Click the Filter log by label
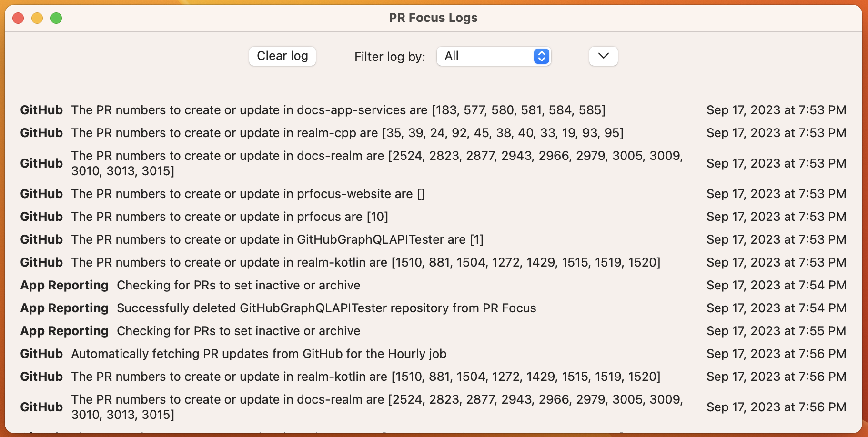 390,57
